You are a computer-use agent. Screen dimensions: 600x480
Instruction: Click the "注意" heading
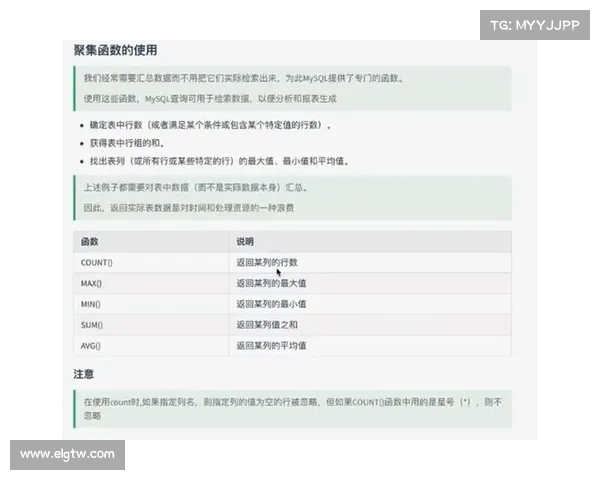coord(83,374)
